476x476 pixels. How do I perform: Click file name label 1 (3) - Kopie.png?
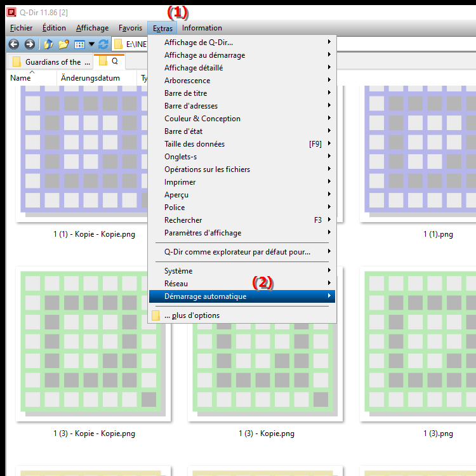[x=266, y=433]
